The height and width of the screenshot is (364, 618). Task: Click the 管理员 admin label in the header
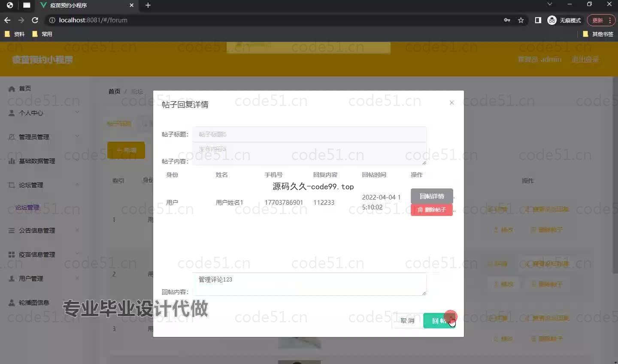pyautogui.click(x=540, y=59)
